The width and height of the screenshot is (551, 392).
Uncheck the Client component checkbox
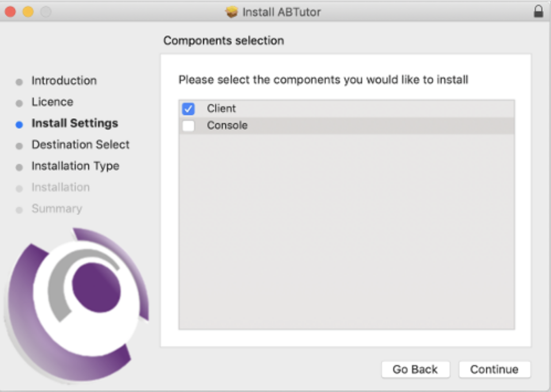coord(188,109)
